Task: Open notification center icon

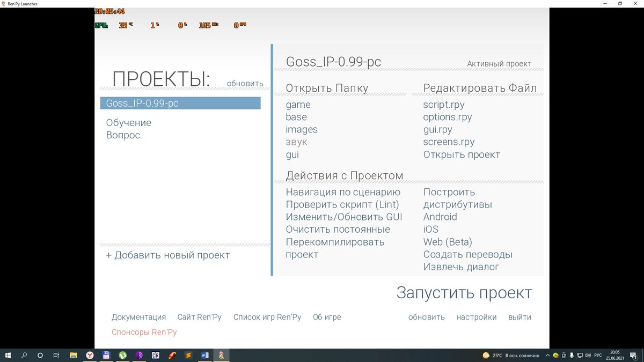Action: pyautogui.click(x=634, y=356)
